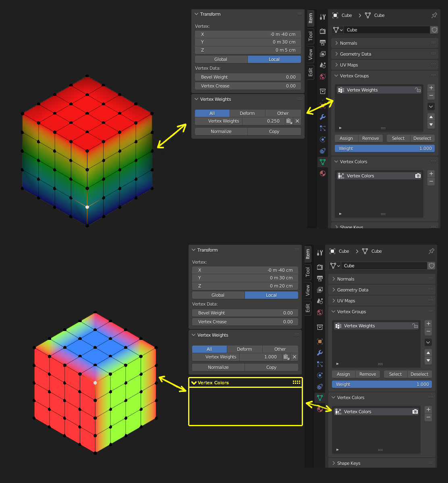Image resolution: width=448 pixels, height=483 pixels.
Task: Open View Layer properties tab in upper properties editor
Action: pyautogui.click(x=322, y=54)
